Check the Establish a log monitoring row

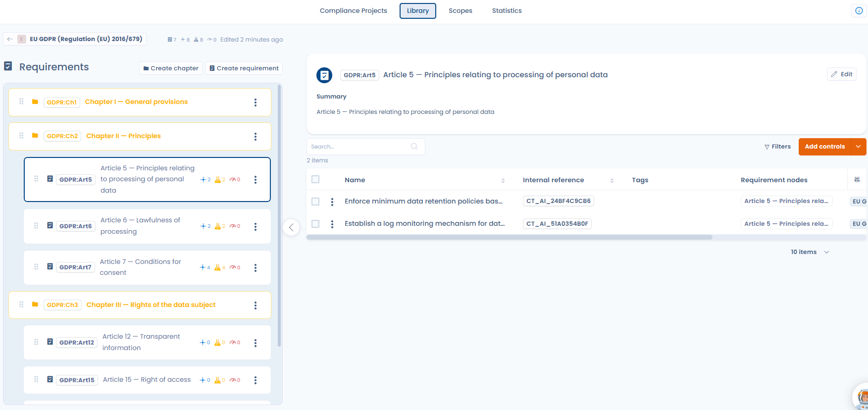coord(315,224)
